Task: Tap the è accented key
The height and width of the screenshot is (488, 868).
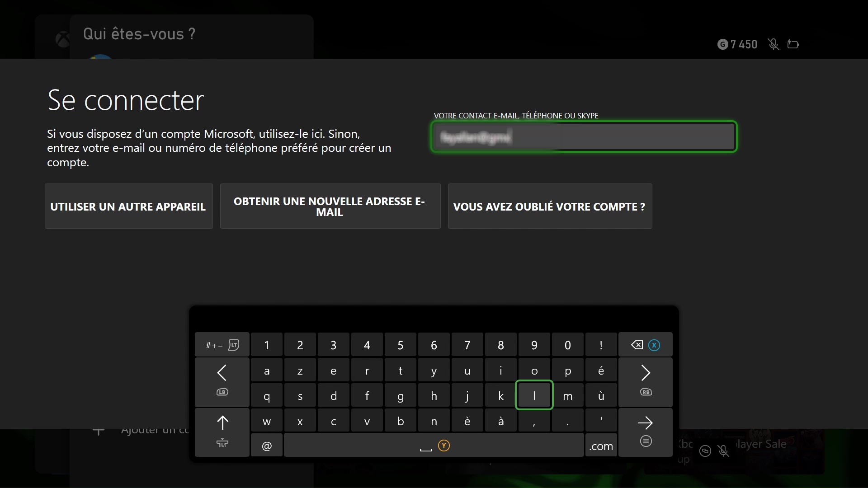Action: tap(467, 421)
